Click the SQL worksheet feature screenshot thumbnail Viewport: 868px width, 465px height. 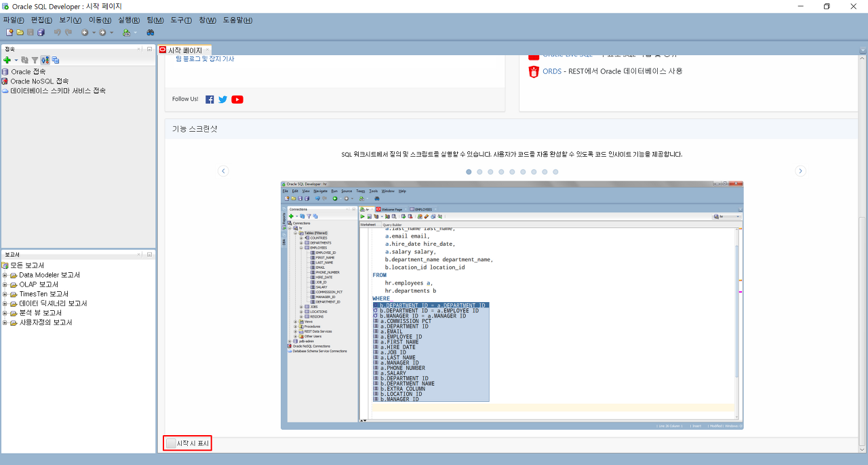click(512, 305)
